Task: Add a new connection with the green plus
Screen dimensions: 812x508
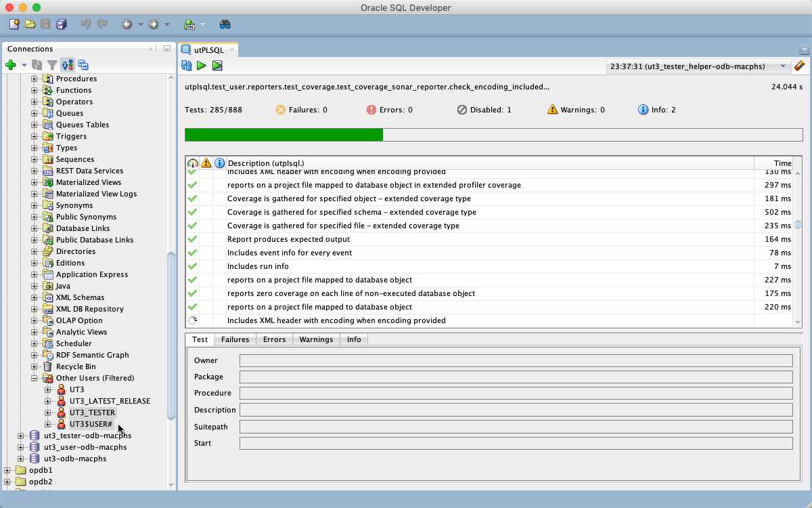Action: click(10, 65)
